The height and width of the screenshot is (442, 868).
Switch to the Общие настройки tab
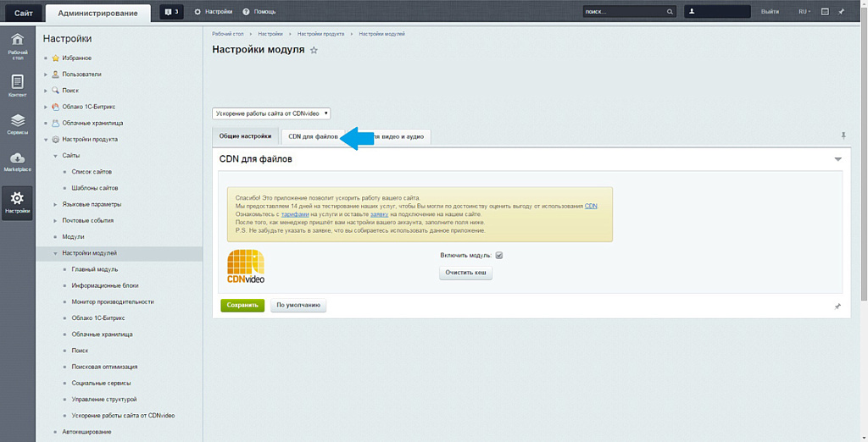[245, 136]
